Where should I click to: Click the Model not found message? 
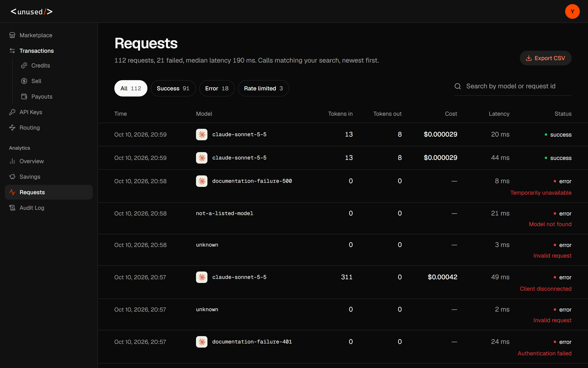coord(550,224)
